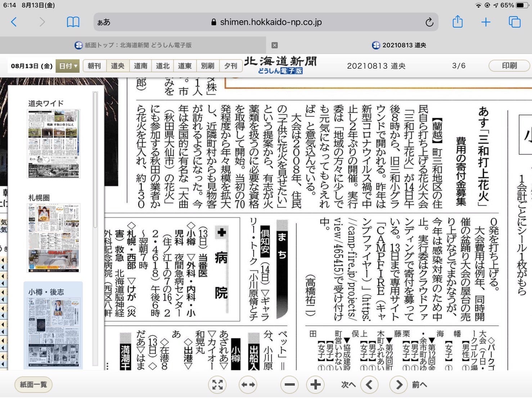Image resolution: width=532 pixels, height=399 pixels.
Task: Tap the ああ reader settings menu
Action: click(x=104, y=22)
